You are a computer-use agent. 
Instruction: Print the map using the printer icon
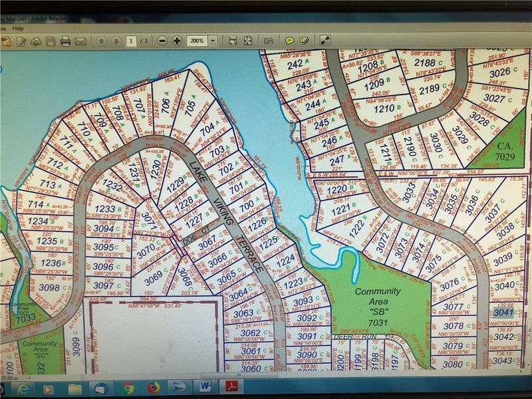65,41
